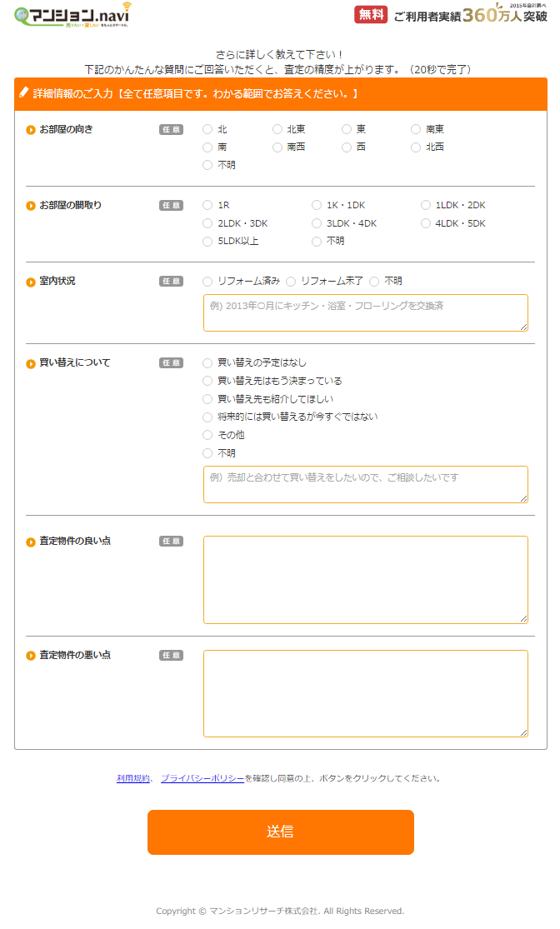This screenshot has height=929, width=560.
Task: Focus the 査定物件の良い点 text box
Action: [365, 579]
